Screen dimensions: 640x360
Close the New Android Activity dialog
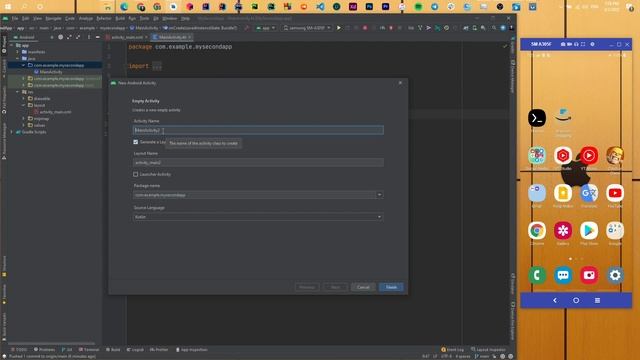pyautogui.click(x=400, y=83)
